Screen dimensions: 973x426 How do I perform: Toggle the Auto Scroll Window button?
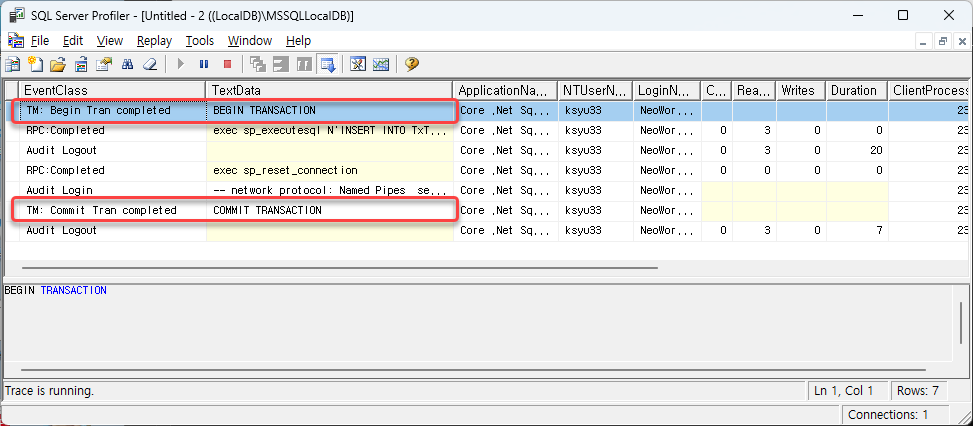tap(327, 64)
